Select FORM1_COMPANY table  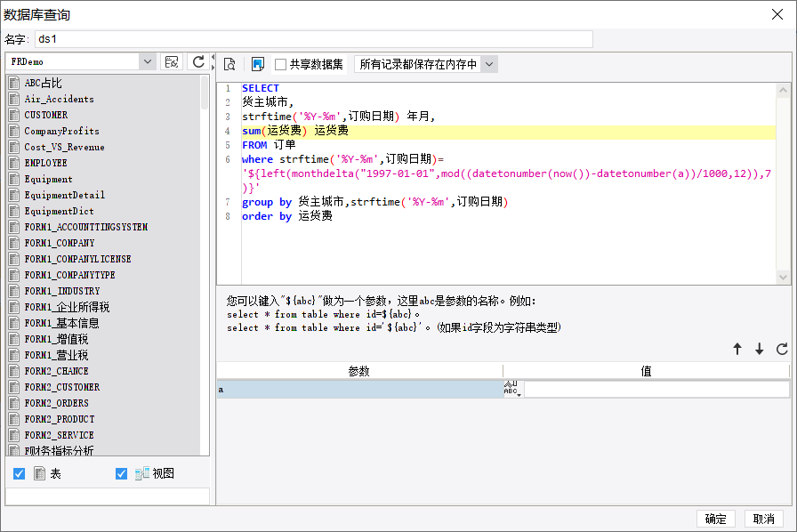pyautogui.click(x=60, y=243)
